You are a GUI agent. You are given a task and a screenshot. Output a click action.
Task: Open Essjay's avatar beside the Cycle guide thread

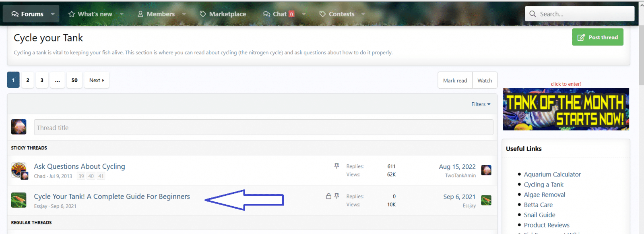point(19,200)
